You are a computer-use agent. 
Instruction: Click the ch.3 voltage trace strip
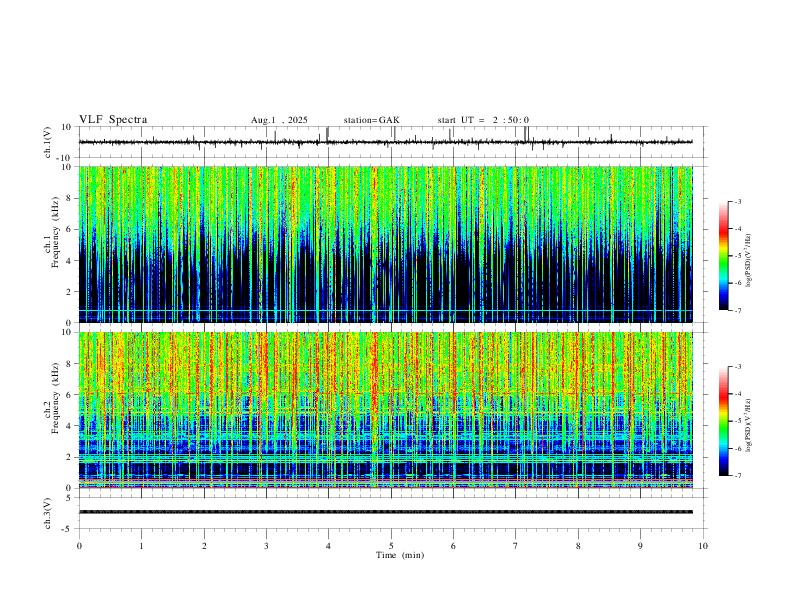point(386,512)
